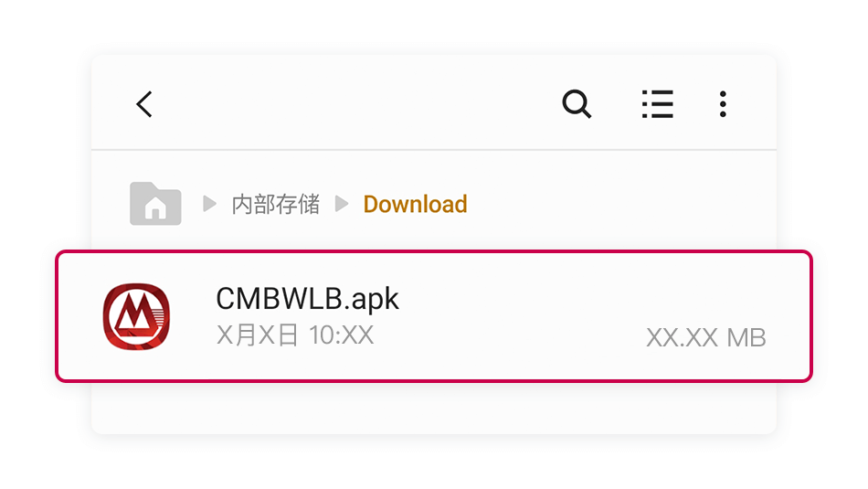Click empty toolbar area between back and search
The width and height of the screenshot is (868, 489).
(x=355, y=104)
